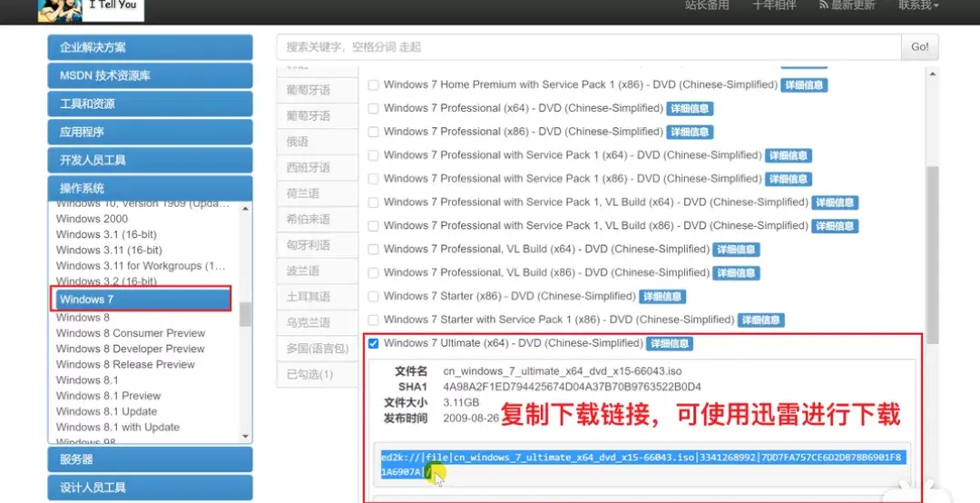Switch to the 希伯来语 language tab
Viewport: 980px width, 503px height.
click(x=317, y=220)
